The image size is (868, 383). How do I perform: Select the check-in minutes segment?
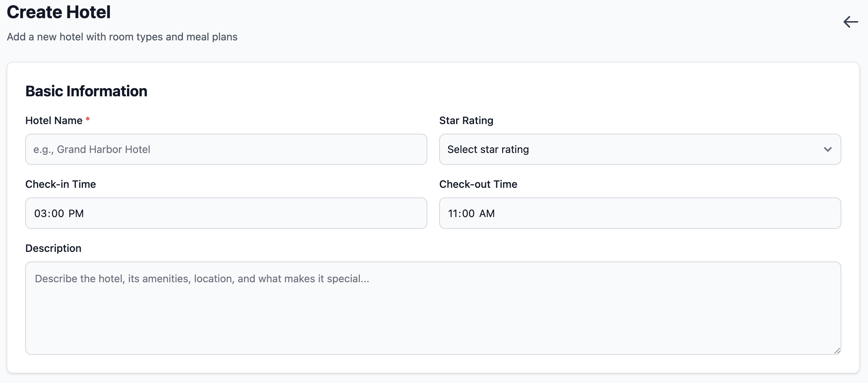coord(58,213)
